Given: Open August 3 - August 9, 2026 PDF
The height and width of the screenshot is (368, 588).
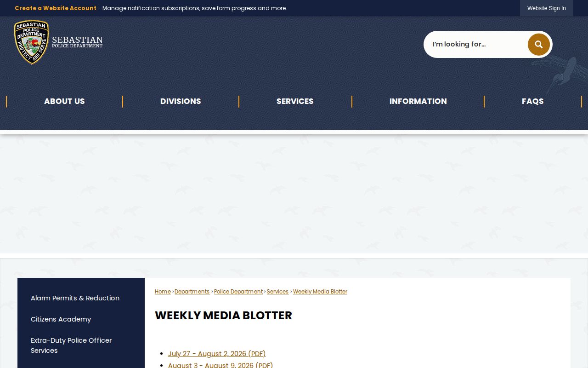Looking at the screenshot, I should tap(220, 365).
